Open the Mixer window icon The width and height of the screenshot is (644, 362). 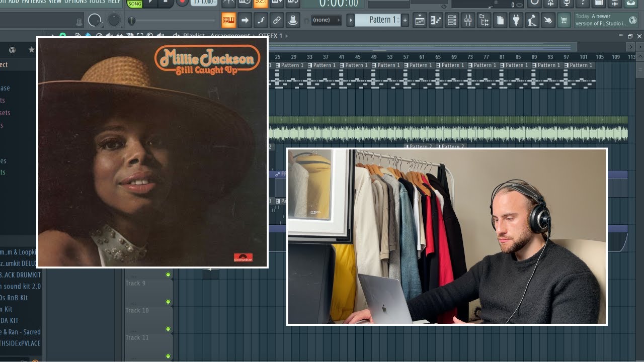click(468, 20)
